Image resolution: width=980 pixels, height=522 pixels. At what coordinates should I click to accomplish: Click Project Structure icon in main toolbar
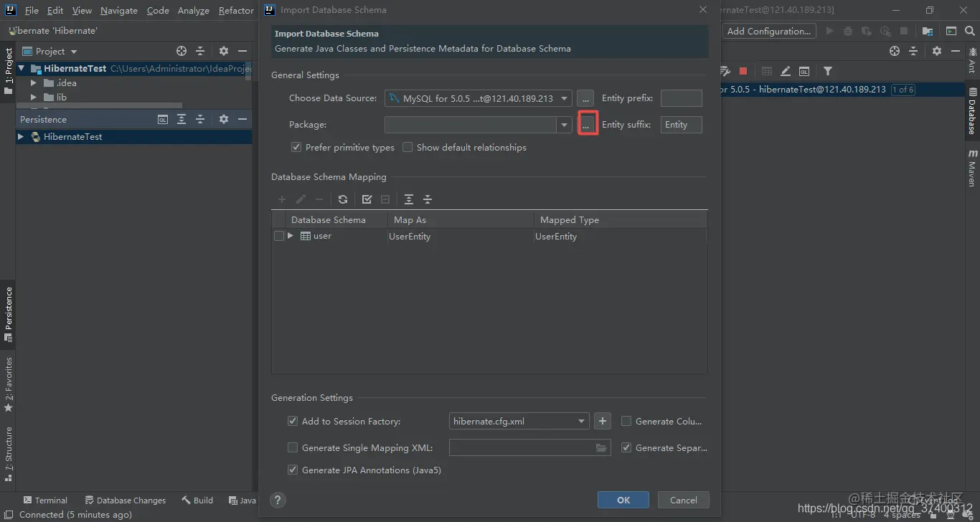point(928,31)
